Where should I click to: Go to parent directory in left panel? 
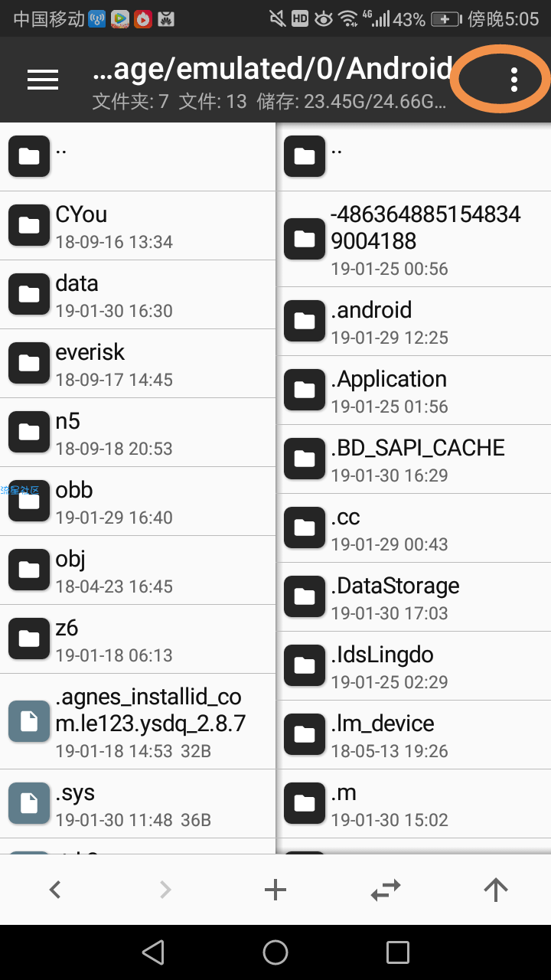tap(138, 157)
